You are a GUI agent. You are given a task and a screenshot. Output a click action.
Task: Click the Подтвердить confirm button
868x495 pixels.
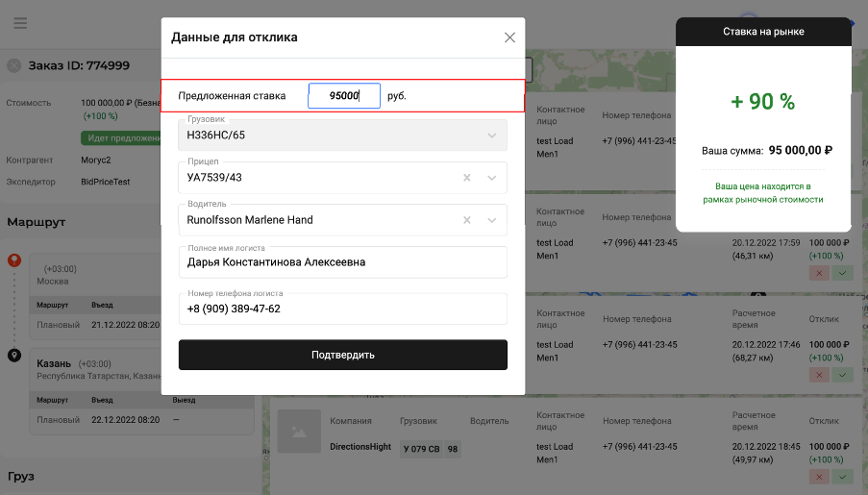(x=342, y=355)
